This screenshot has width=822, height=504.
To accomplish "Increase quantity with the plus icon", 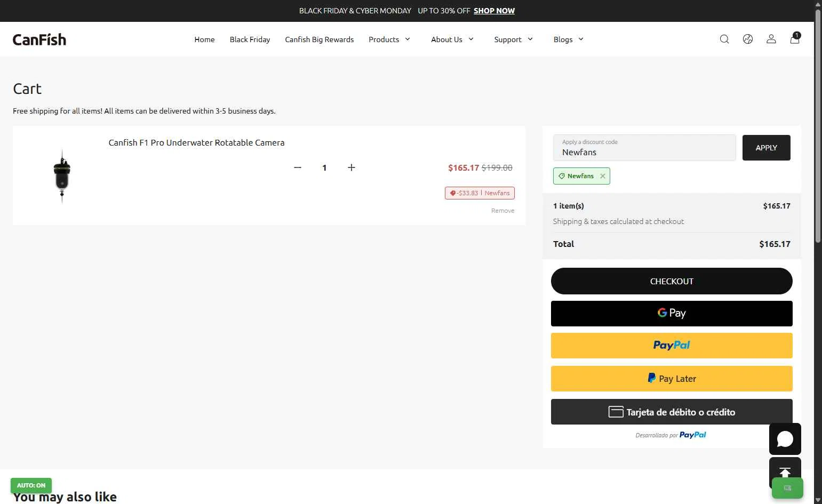I will point(352,167).
